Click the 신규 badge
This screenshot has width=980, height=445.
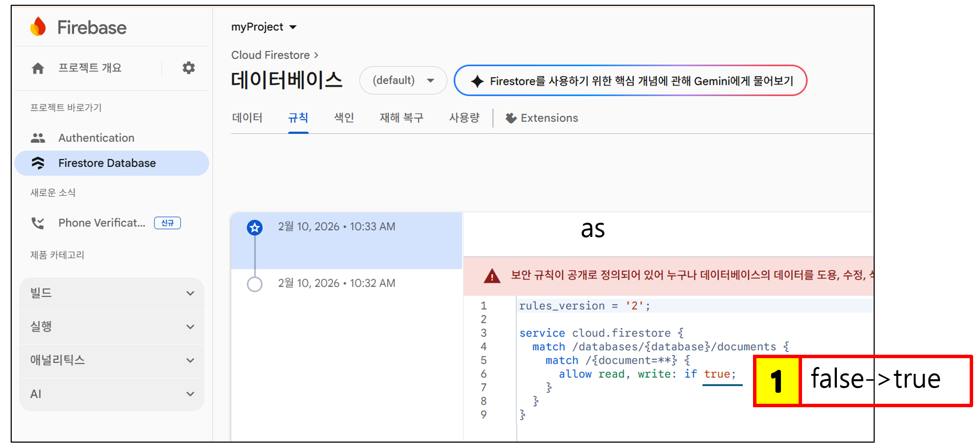point(168,223)
